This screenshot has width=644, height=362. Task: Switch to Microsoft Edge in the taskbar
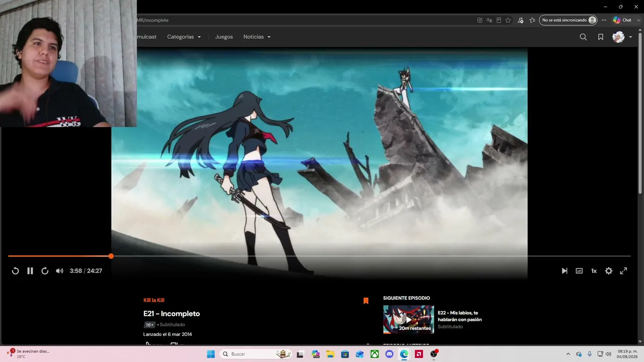coord(404,354)
